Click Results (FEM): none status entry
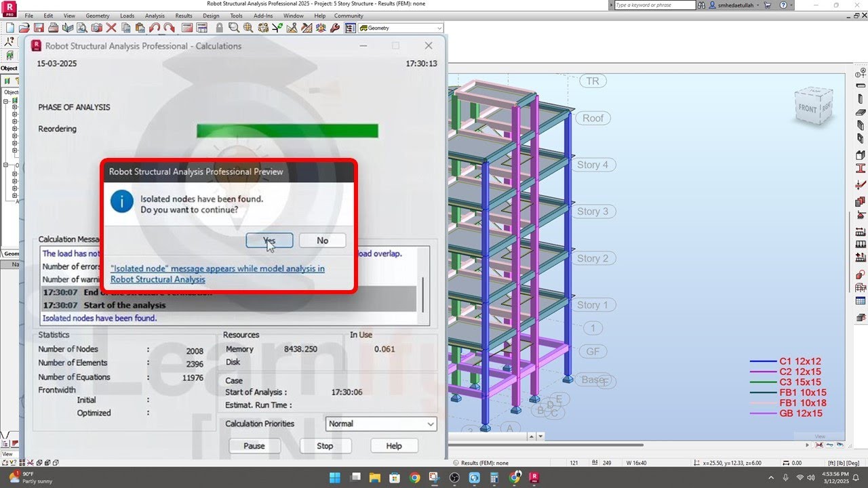This screenshot has width=868, height=488. 484,463
